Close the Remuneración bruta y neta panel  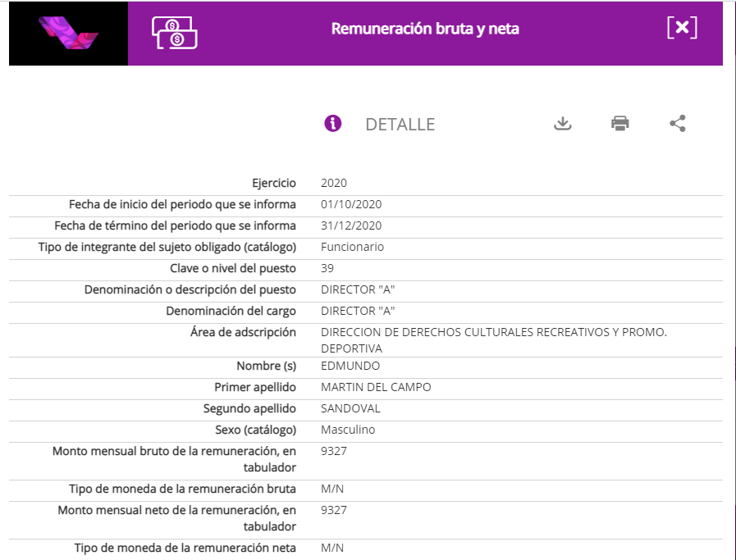(682, 28)
